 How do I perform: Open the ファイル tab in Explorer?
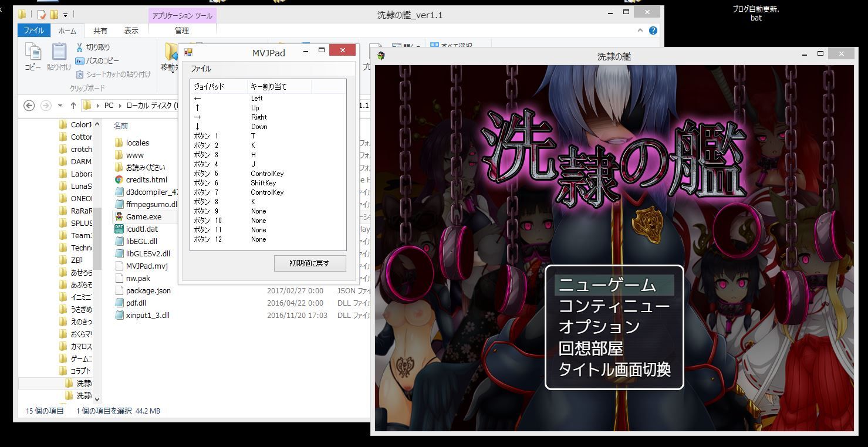pyautogui.click(x=34, y=31)
